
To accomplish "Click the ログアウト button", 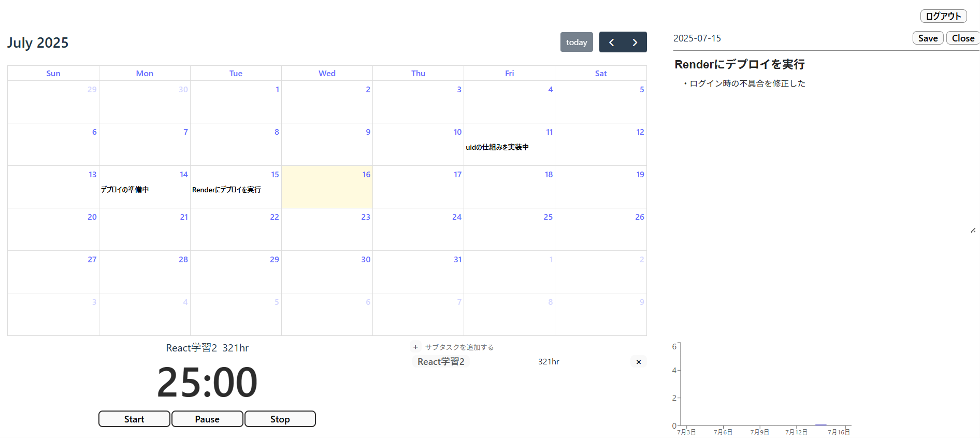I will coord(943,16).
